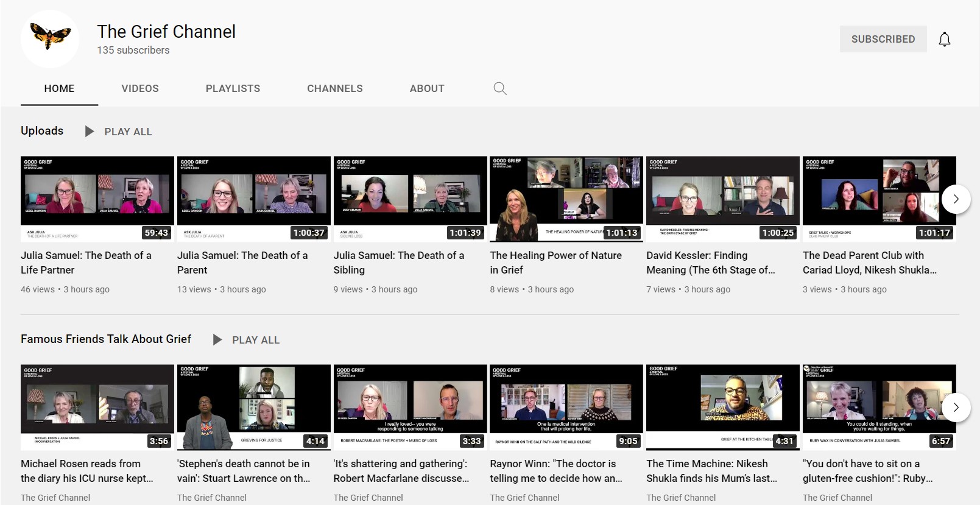Click title 'Julia Samuel: The Death of a Life Partner'
Image resolution: width=980 pixels, height=505 pixels.
point(86,263)
